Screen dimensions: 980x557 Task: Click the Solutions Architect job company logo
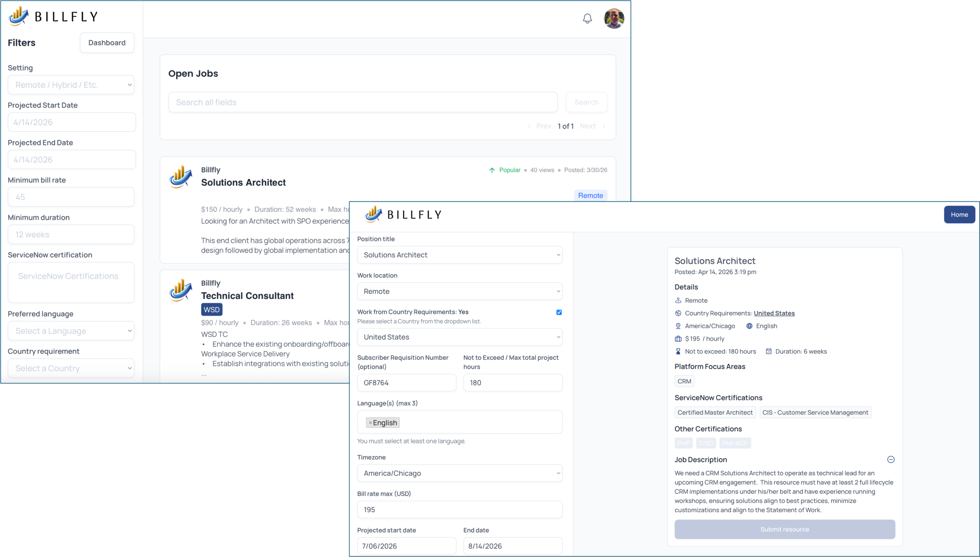181,177
